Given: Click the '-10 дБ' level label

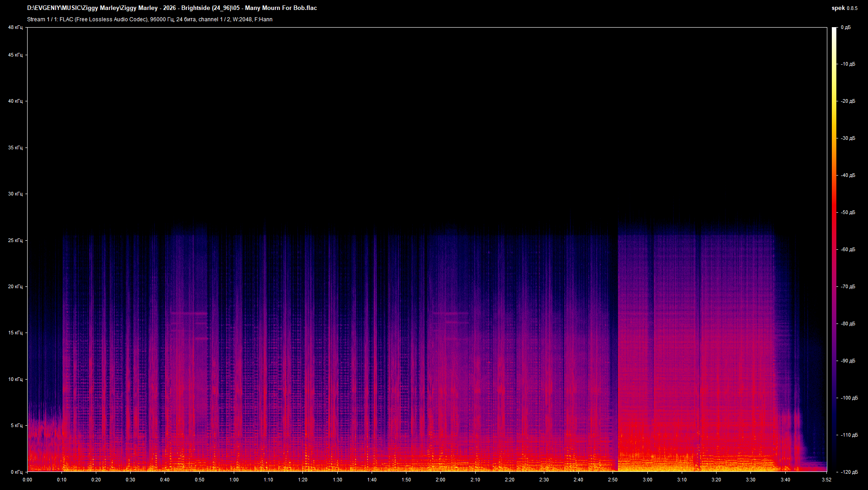Looking at the screenshot, I should coord(848,64).
